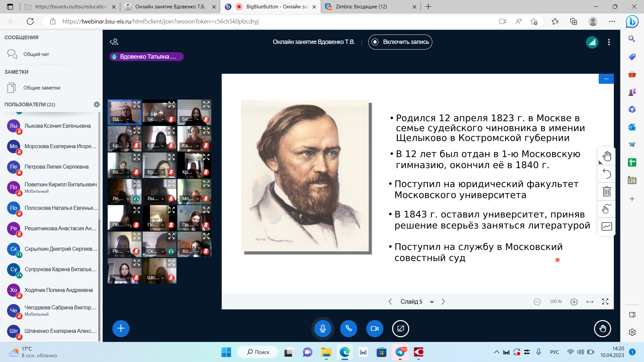Open connection status signal icon
The width and height of the screenshot is (644, 362).
point(592,42)
